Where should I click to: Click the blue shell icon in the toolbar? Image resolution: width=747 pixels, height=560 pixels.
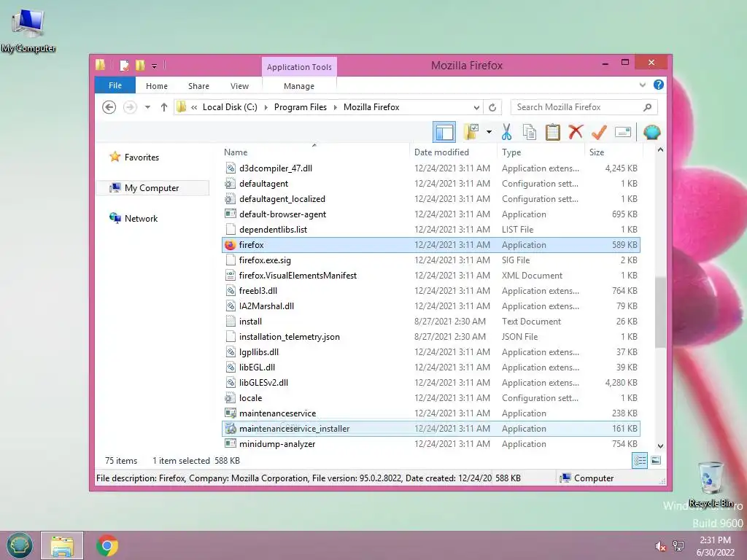651,132
